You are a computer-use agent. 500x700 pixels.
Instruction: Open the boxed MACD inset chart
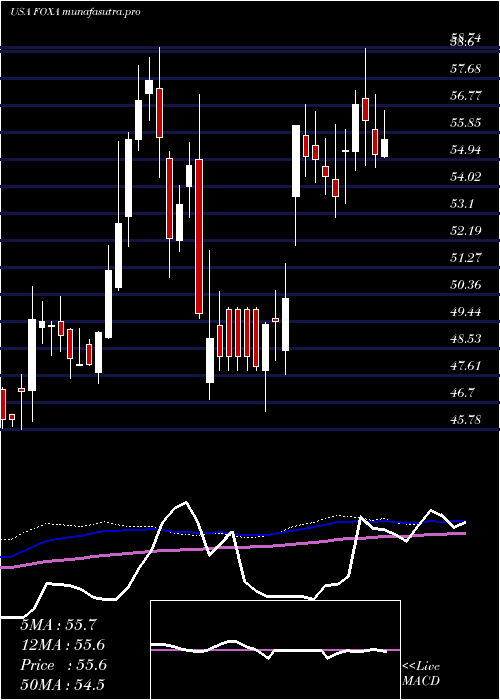[x=275, y=650]
